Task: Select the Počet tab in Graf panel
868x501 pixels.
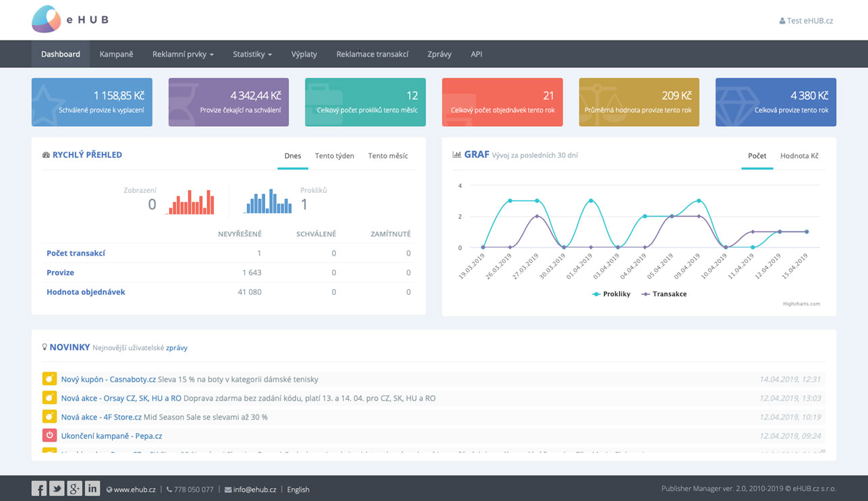Action: pos(757,156)
